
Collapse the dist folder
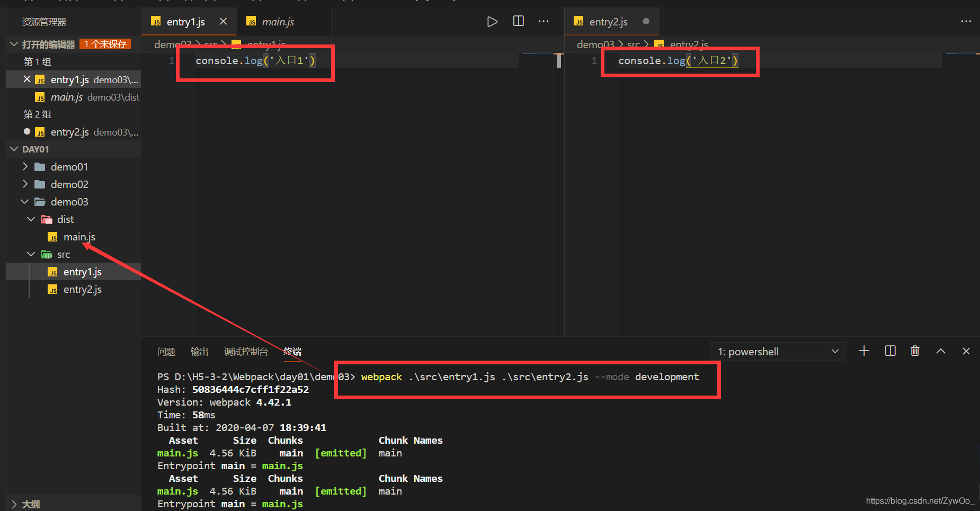pos(31,219)
